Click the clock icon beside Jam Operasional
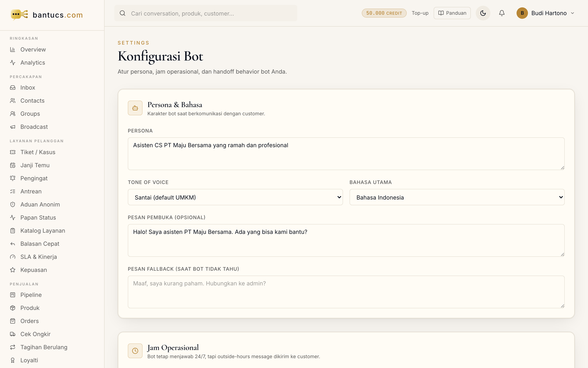 tap(135, 351)
